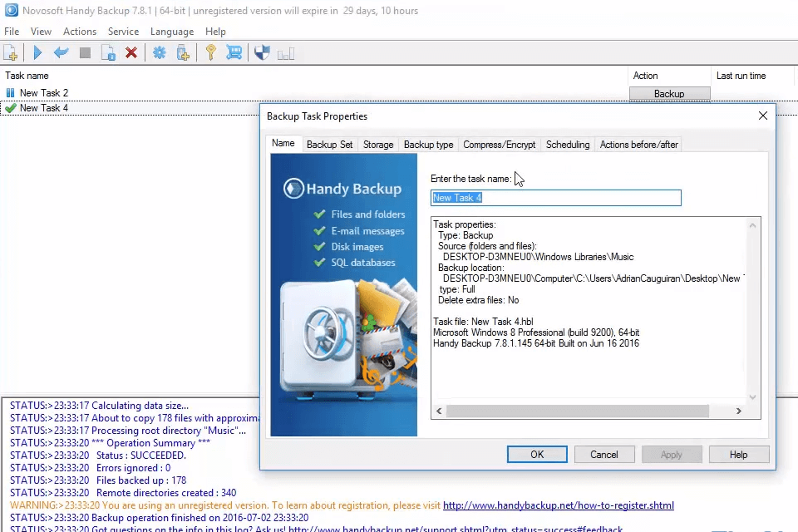
Task: Stop the running task
Action: (86, 52)
